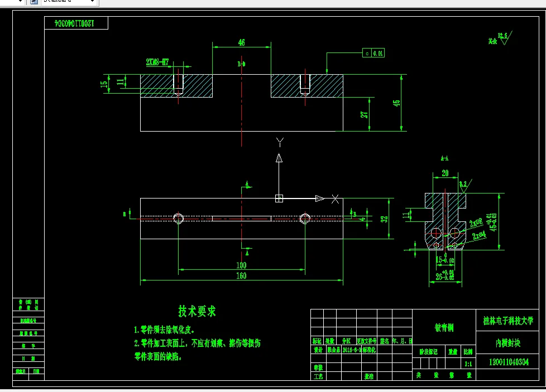Select the 20 dimension in section A-A
The image size is (546, 392).
(445, 173)
